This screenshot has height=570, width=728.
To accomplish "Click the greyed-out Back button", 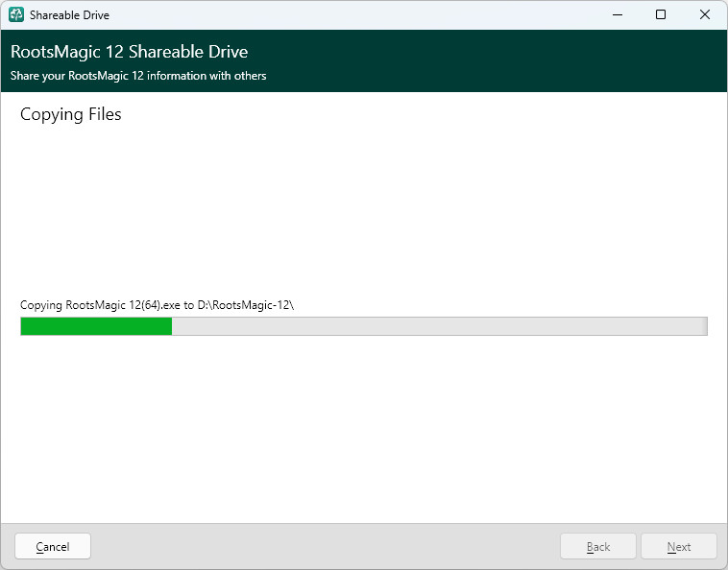I will pos(598,546).
